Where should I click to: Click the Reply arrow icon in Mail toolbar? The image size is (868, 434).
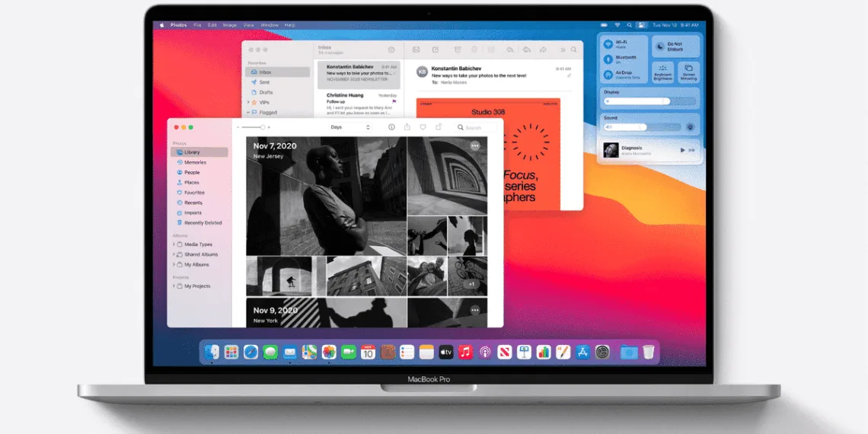coord(509,50)
